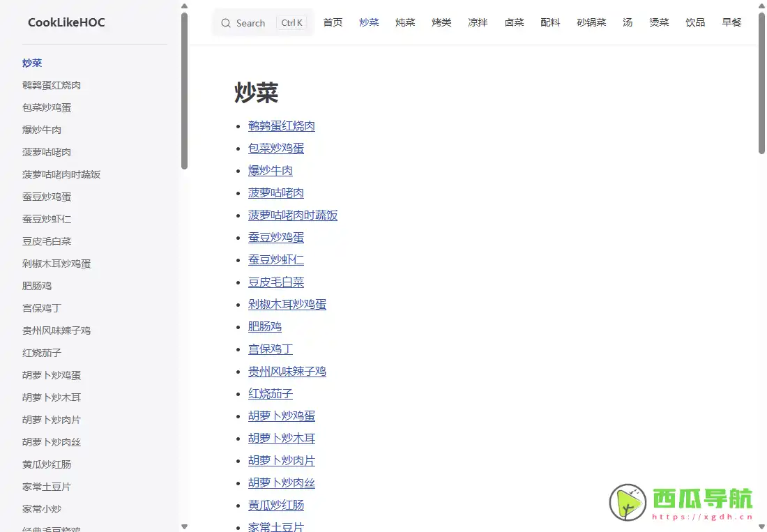The height and width of the screenshot is (532, 767).
Task: Open 蚕豆炒虾仁 in the sidebar
Action: pyautogui.click(x=47, y=219)
